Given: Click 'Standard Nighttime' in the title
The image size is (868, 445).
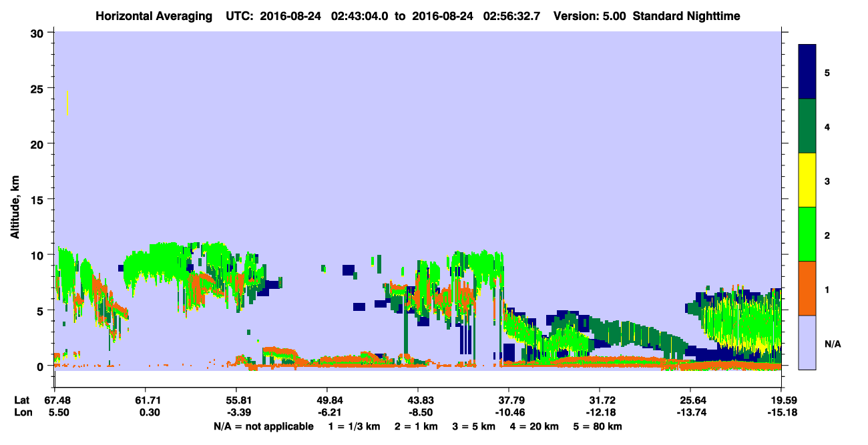Looking at the screenshot, I should click(x=686, y=16).
